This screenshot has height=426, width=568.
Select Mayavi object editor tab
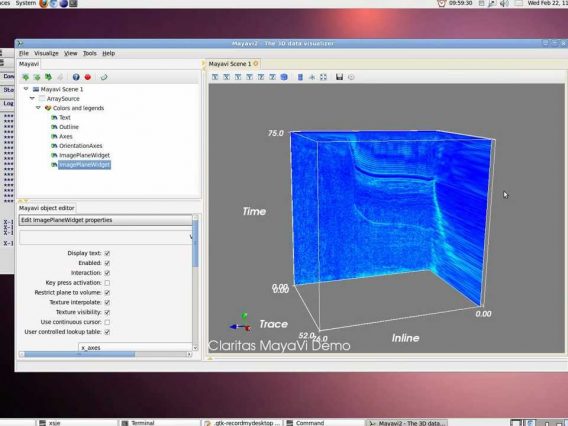point(46,208)
